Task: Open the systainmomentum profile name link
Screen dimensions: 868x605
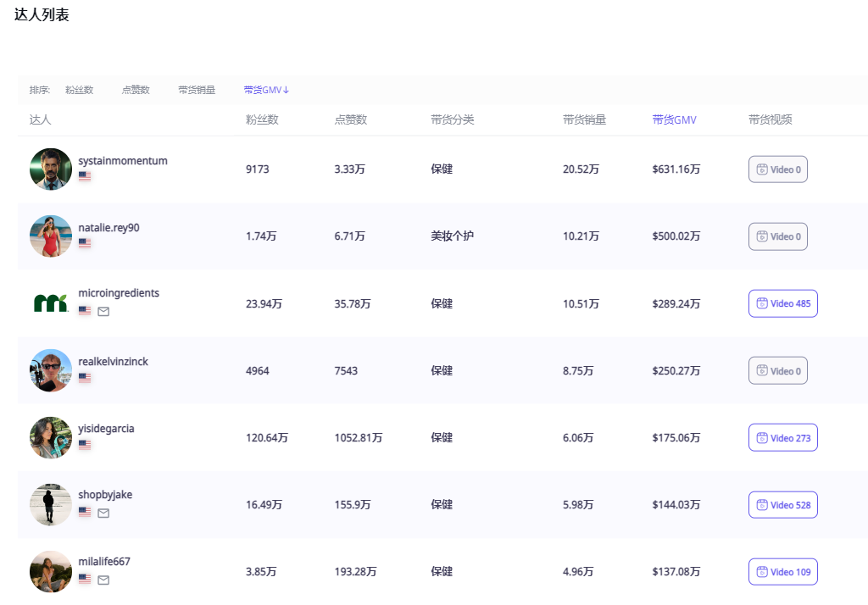Action: click(x=123, y=161)
